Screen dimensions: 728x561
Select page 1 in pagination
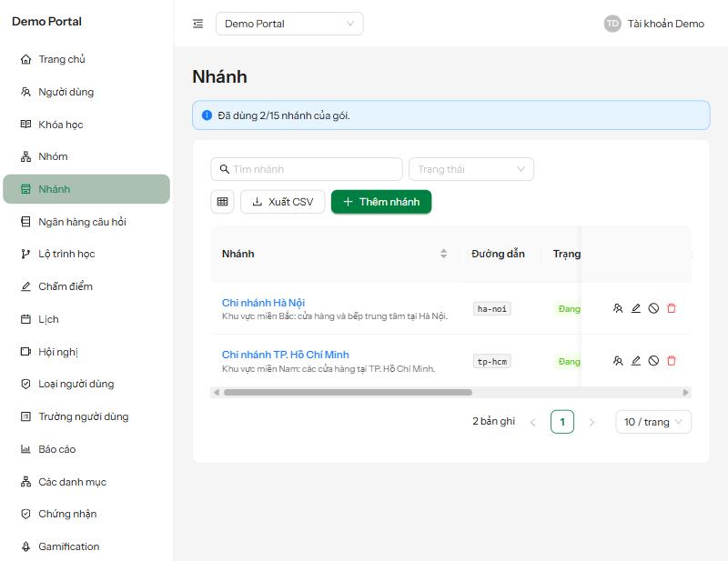[562, 422]
